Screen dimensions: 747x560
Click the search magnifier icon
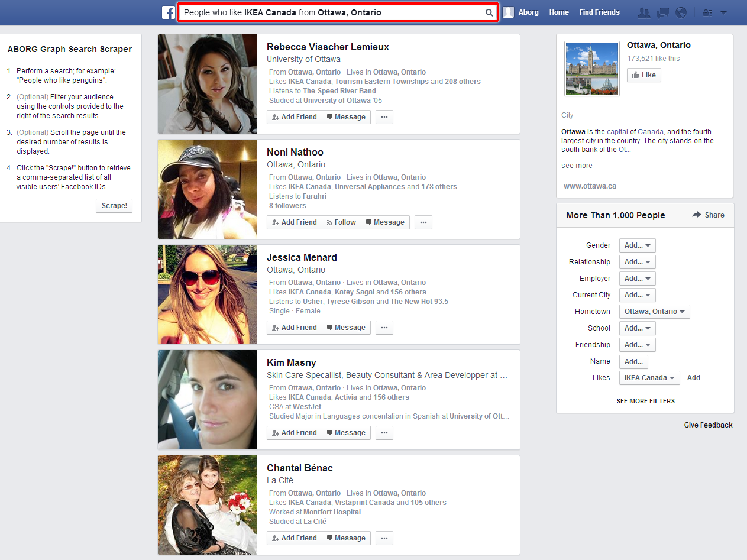click(x=489, y=12)
